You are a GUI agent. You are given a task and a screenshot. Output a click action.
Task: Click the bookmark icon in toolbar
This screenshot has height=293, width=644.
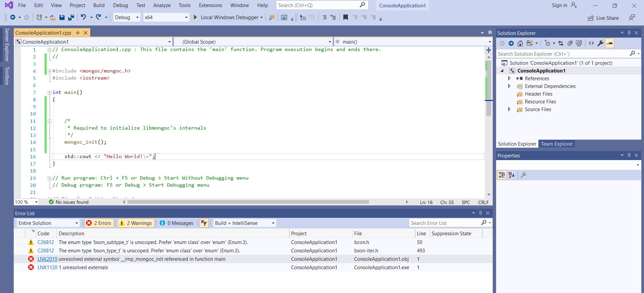[x=345, y=17]
